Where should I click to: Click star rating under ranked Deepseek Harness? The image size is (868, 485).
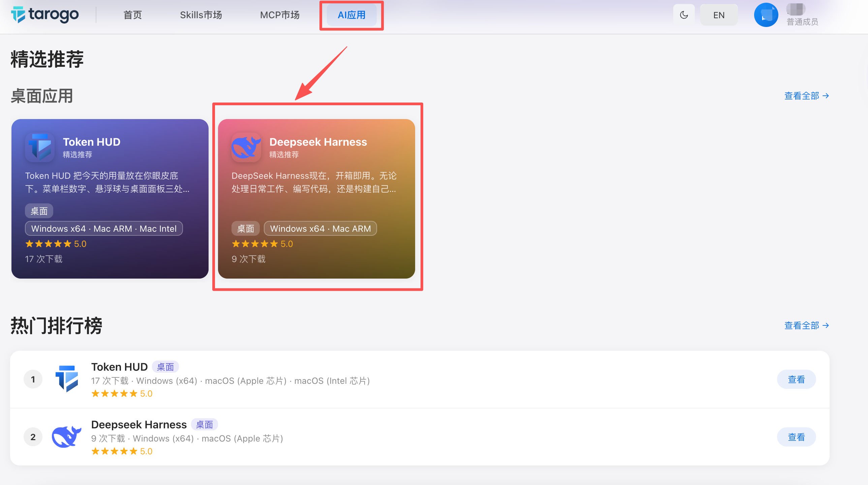coord(122,451)
